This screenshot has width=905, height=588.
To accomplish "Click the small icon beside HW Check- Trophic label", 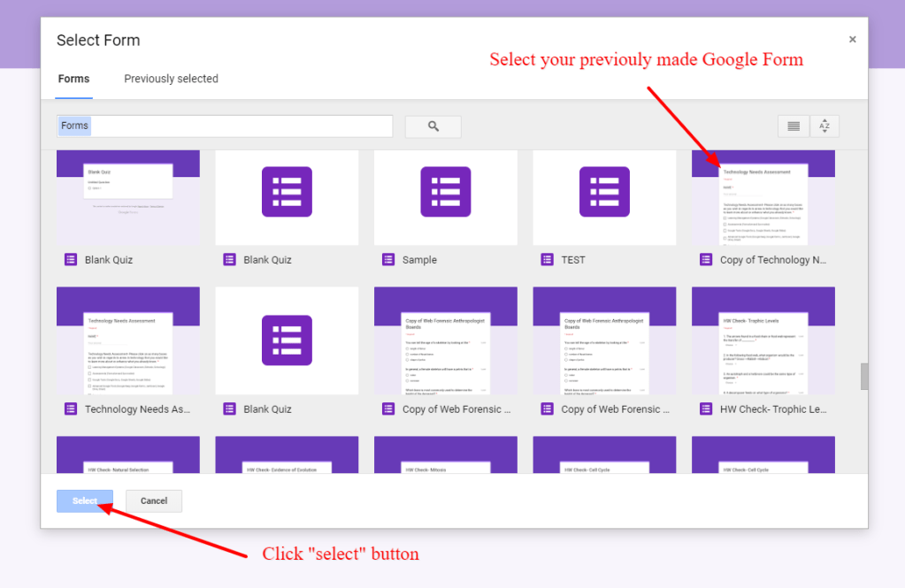I will tap(706, 409).
